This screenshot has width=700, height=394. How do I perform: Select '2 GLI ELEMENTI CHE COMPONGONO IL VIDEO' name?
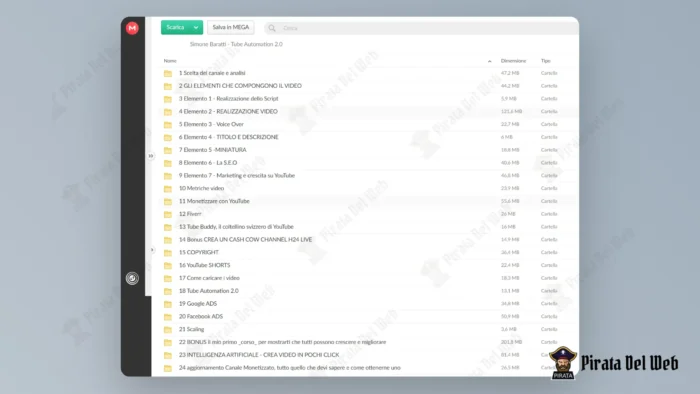[240, 86]
